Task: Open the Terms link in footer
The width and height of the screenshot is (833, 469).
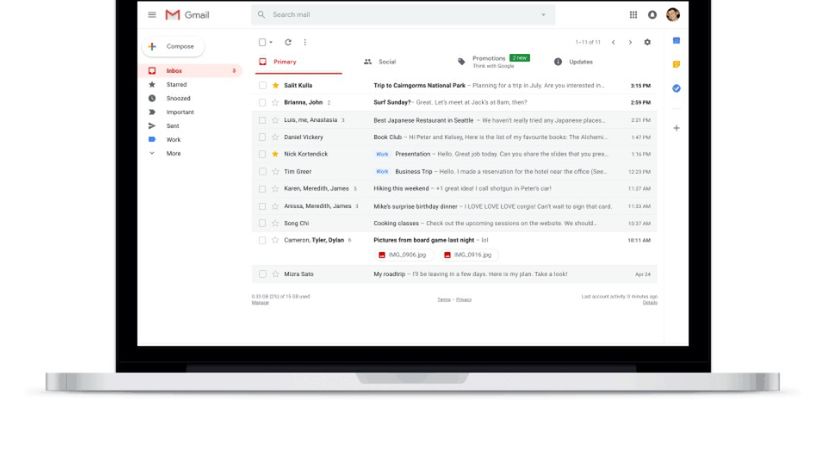Action: [x=444, y=300]
